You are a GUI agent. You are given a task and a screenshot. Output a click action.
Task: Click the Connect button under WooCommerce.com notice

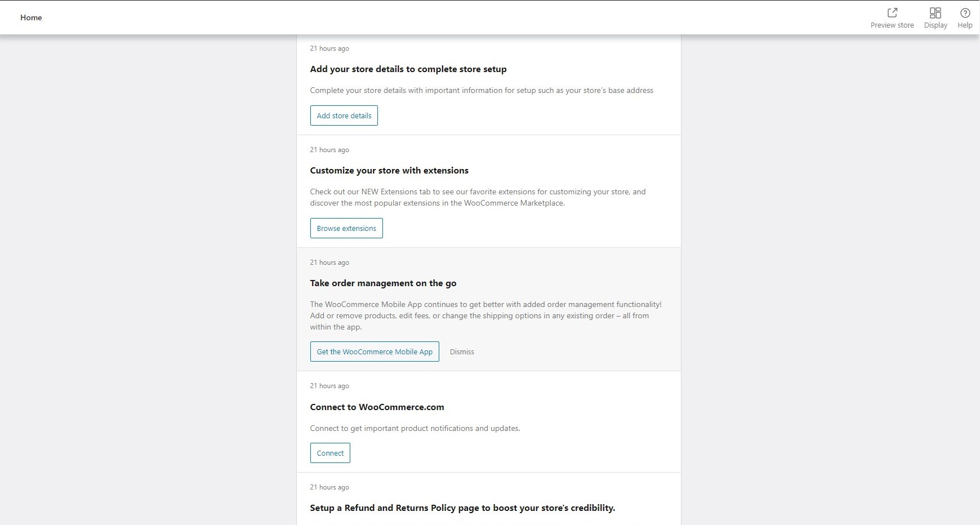(x=330, y=452)
